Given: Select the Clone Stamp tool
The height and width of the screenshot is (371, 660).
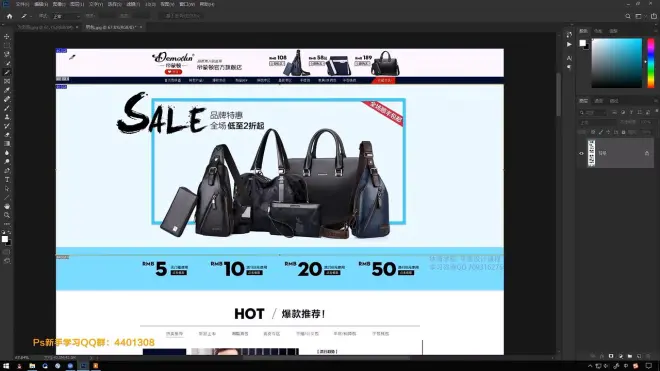Looking at the screenshot, I should coord(7,117).
